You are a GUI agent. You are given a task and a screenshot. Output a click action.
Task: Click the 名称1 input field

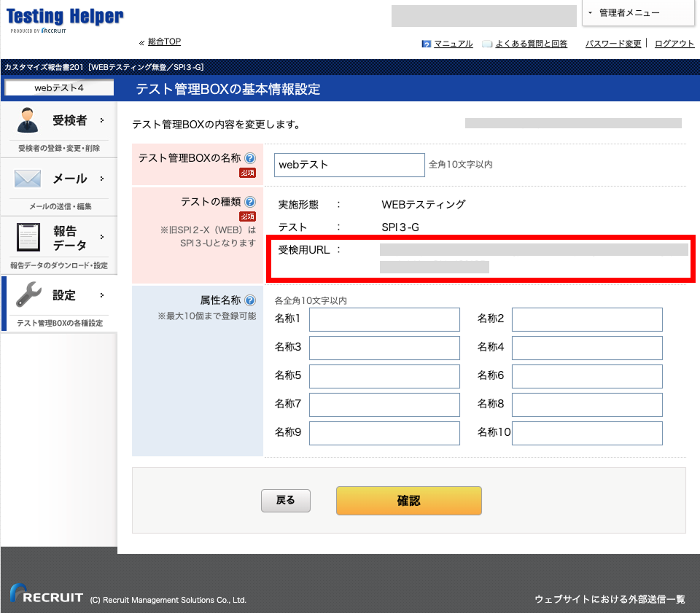point(384,320)
